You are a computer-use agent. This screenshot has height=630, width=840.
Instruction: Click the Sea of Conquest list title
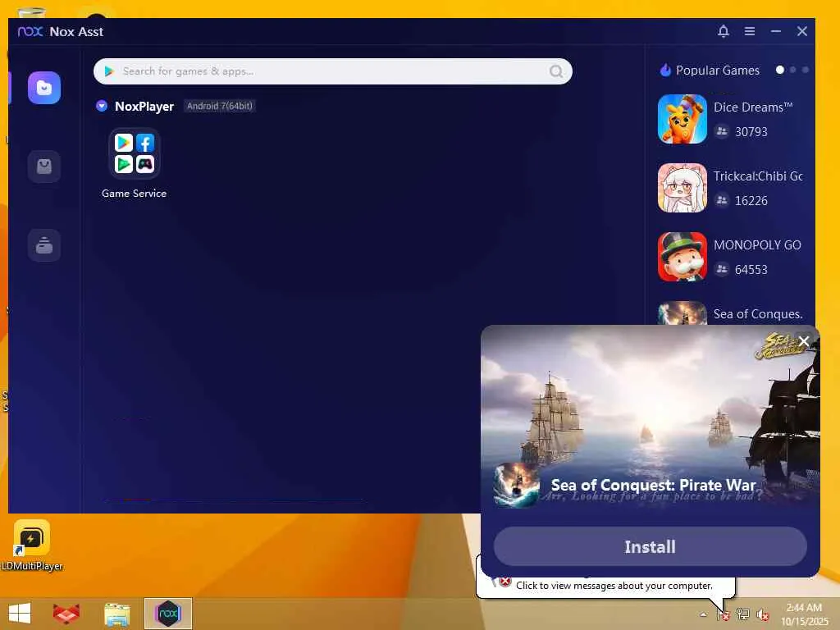coord(758,314)
